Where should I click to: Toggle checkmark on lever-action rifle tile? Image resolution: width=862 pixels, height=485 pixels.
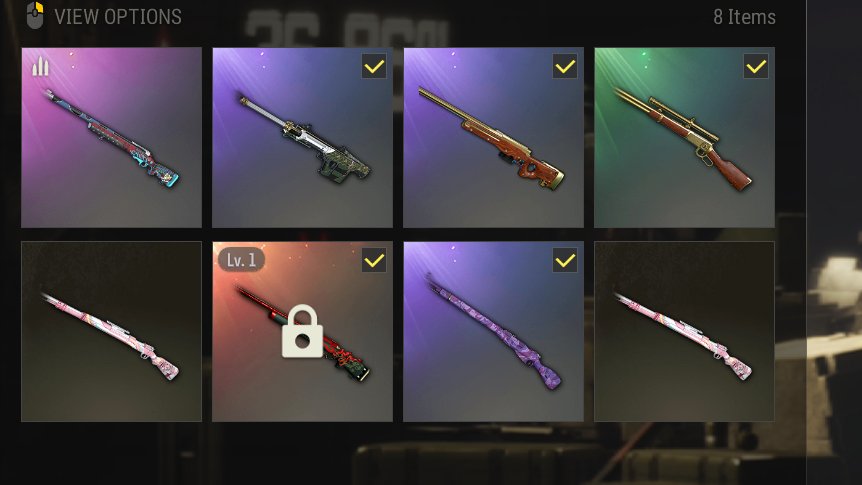(x=756, y=66)
